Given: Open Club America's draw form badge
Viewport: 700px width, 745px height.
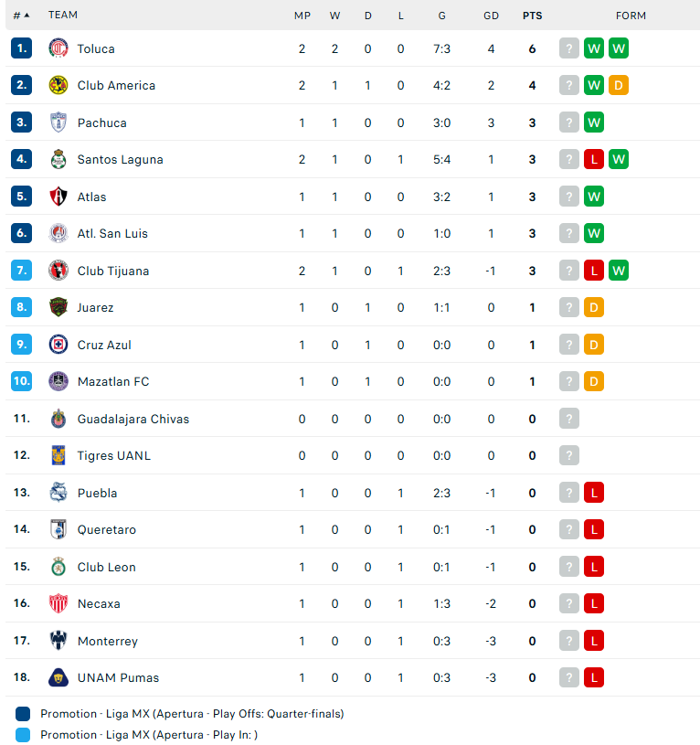Looking at the screenshot, I should pos(619,86).
